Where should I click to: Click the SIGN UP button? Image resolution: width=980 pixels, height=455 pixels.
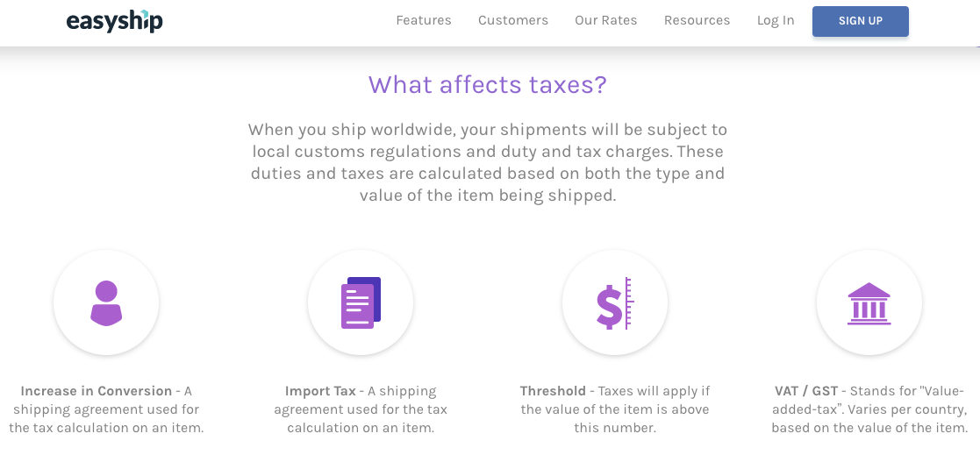[x=861, y=21]
